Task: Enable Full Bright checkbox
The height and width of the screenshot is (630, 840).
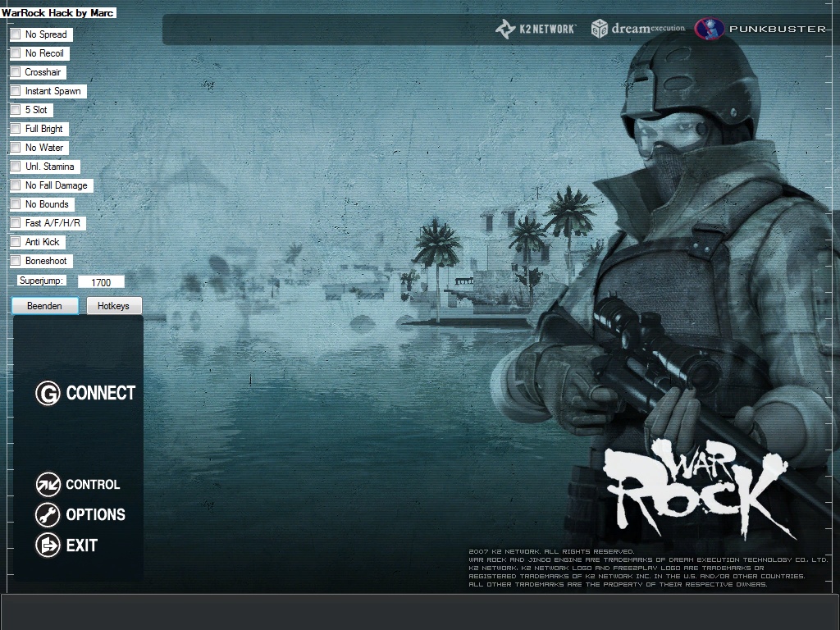Action: coord(16,129)
